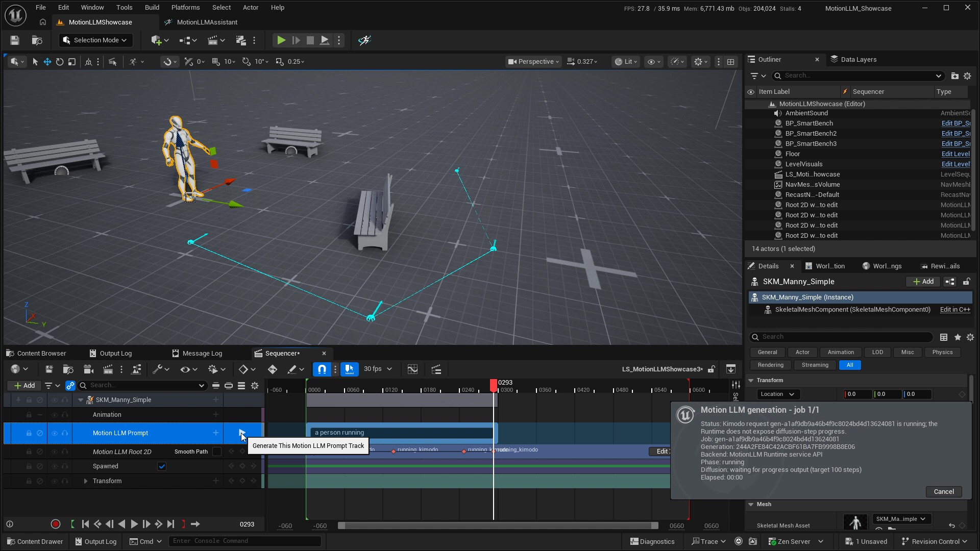Open the Platforms menu
980x551 pixels.
click(185, 8)
